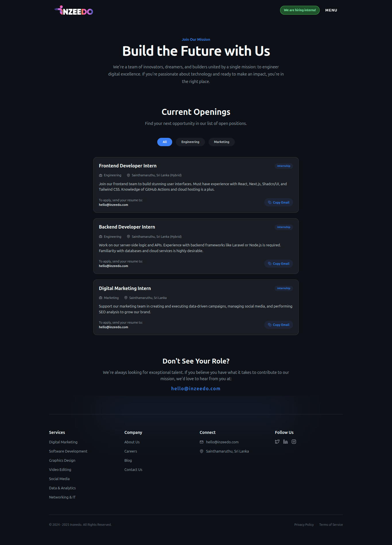Image resolution: width=392 pixels, height=545 pixels.
Task: Copy email for Digital Marketing Intern
Action: pos(278,325)
